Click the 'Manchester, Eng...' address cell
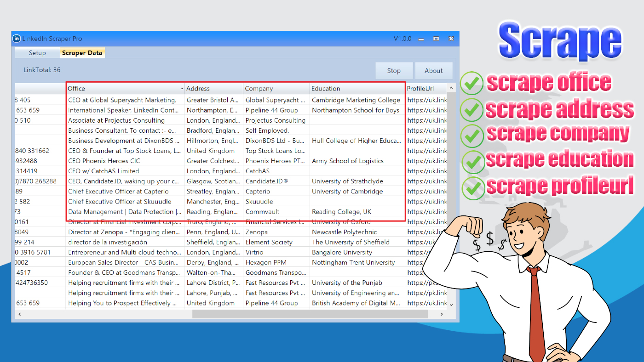The width and height of the screenshot is (644, 362). pyautogui.click(x=214, y=201)
